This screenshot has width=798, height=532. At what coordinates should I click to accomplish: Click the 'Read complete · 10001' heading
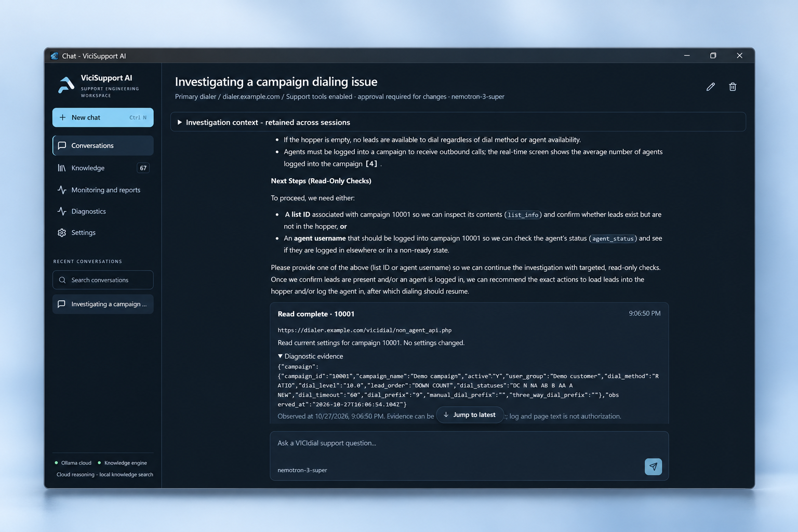pos(316,314)
